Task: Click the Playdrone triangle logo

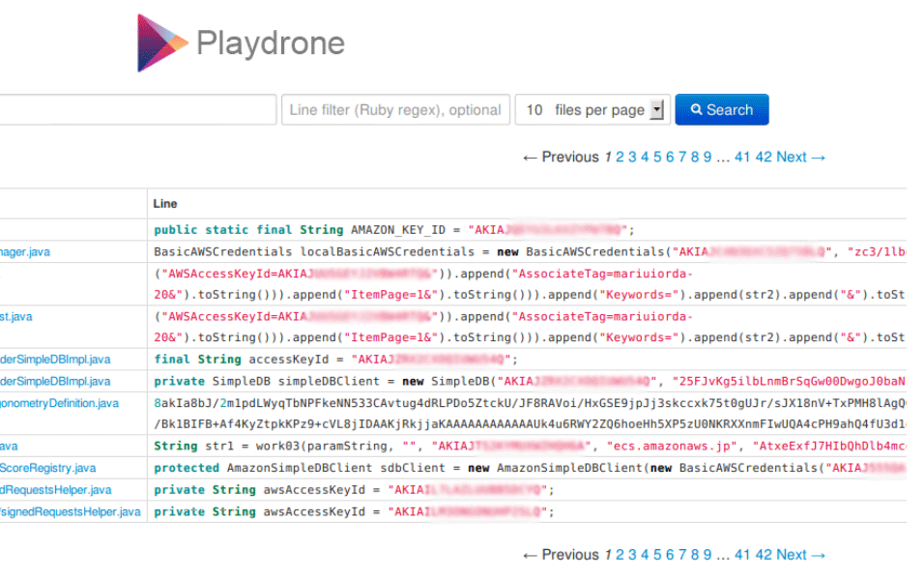Action: pos(162,43)
